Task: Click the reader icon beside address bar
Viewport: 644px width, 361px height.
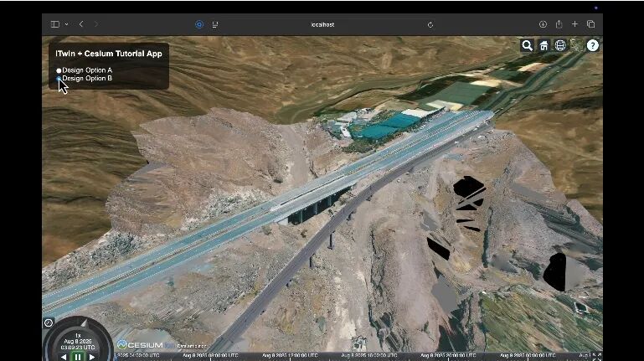Action: coord(214,24)
